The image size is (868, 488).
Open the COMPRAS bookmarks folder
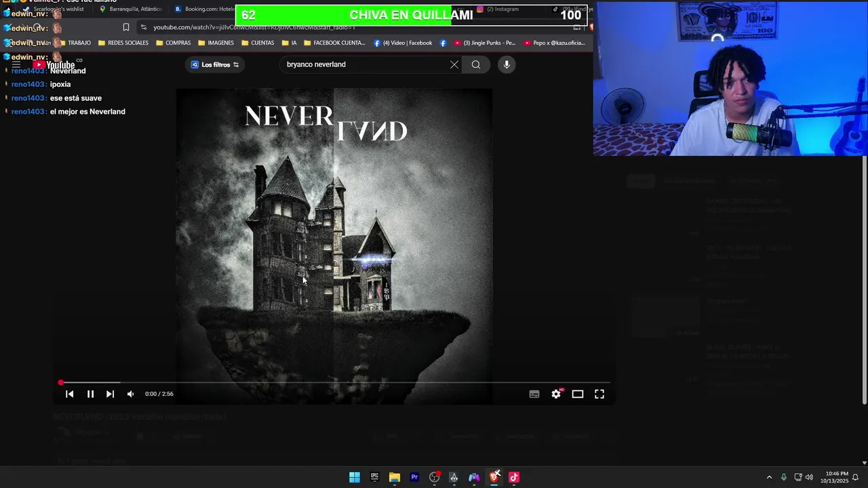click(x=173, y=43)
